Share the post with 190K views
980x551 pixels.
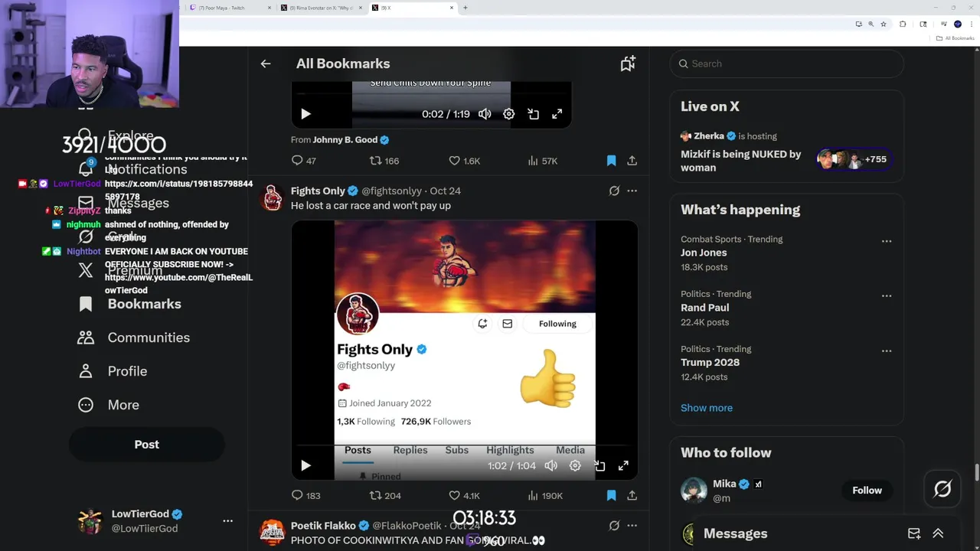tap(632, 495)
